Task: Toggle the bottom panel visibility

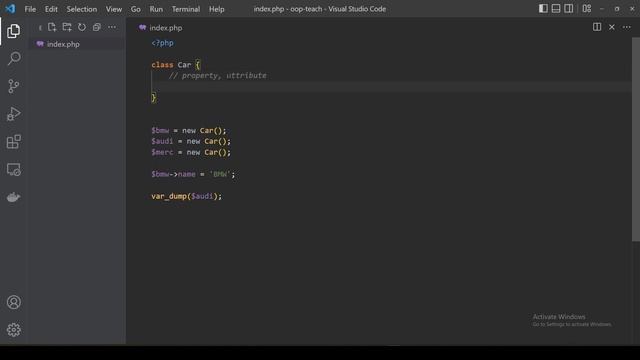Action: 556,9
